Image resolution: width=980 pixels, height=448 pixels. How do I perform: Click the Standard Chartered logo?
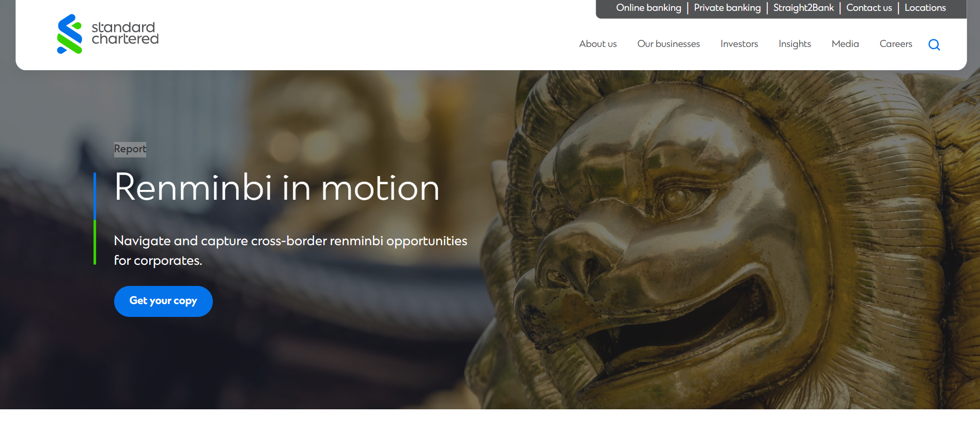pyautogui.click(x=107, y=34)
